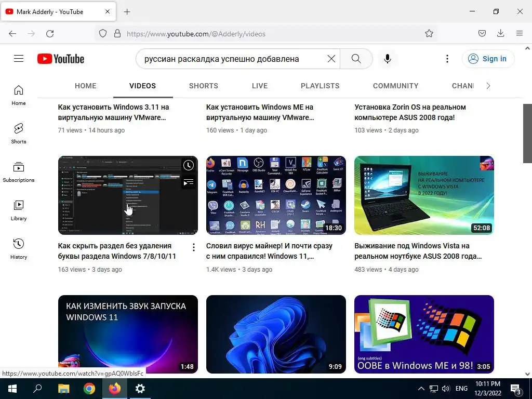
Task: Open the YouTube hamburger guide menu
Action: click(x=19, y=59)
